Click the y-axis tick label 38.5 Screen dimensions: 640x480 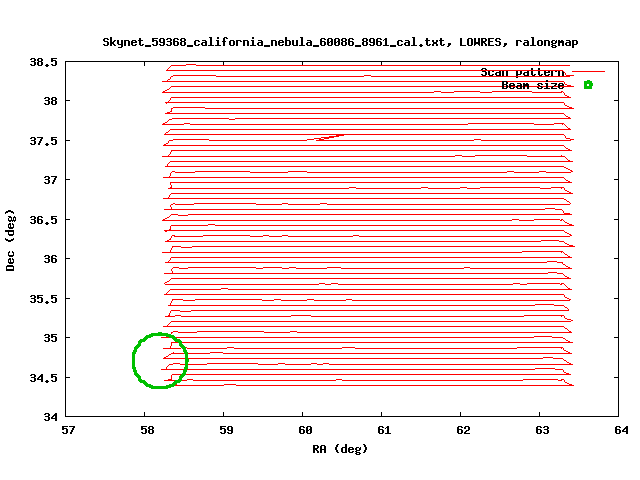43,62
